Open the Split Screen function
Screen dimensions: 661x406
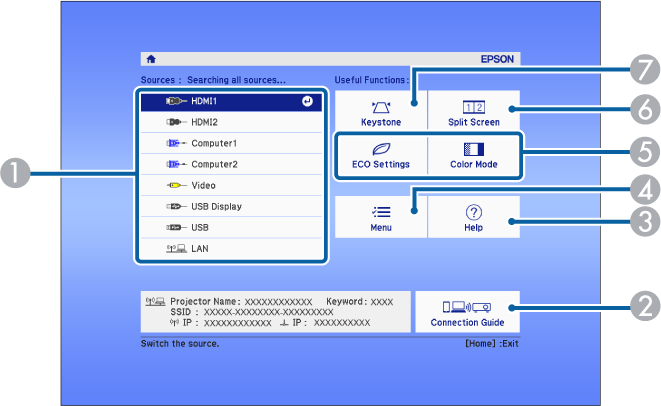(x=473, y=112)
